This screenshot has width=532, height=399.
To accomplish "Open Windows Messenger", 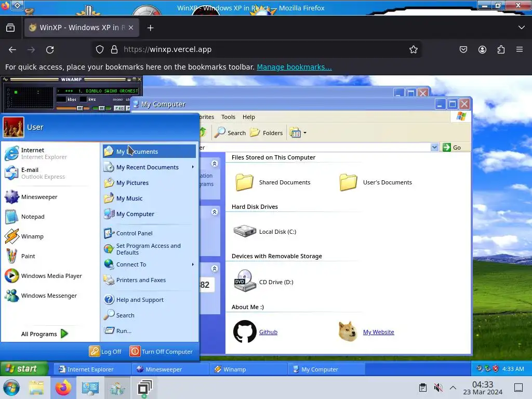I will click(x=49, y=296).
